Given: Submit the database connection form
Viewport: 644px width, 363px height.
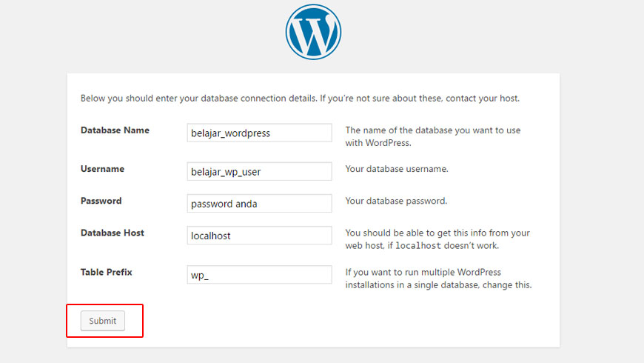Looking at the screenshot, I should tap(103, 321).
